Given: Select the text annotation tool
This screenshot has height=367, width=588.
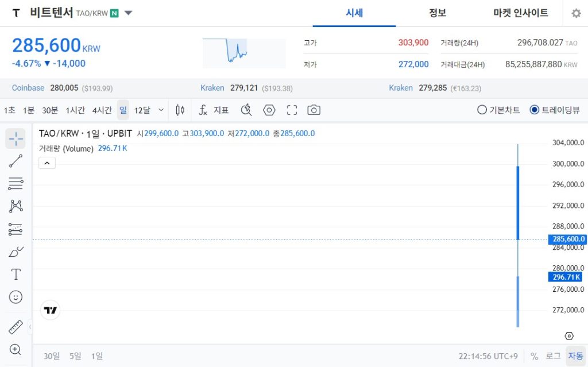Looking at the screenshot, I should coord(16,274).
